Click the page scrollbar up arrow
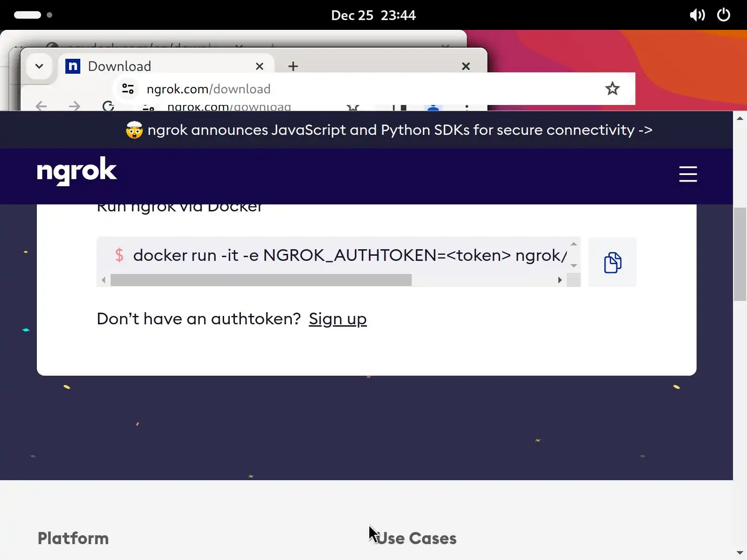 click(x=740, y=118)
